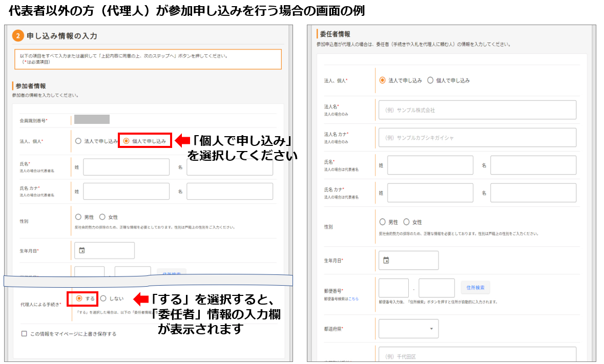
Task: Click calendar icon in participant birthdate field
Action: tap(82, 250)
